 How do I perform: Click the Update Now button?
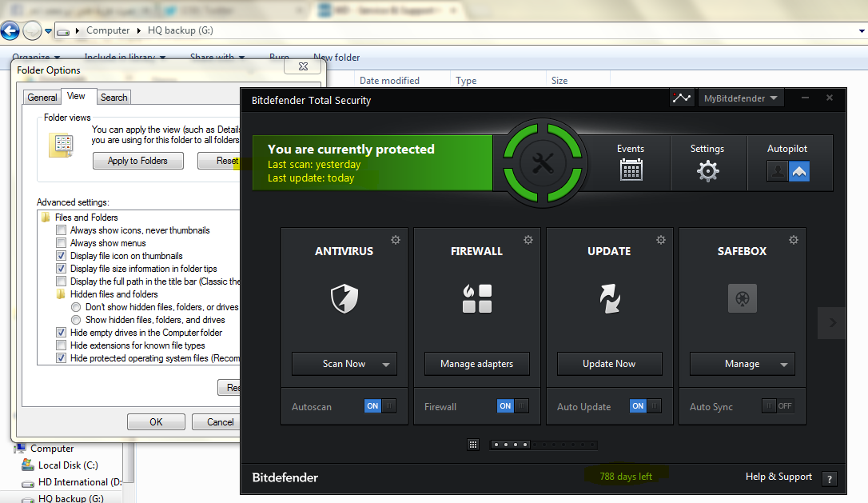click(610, 364)
